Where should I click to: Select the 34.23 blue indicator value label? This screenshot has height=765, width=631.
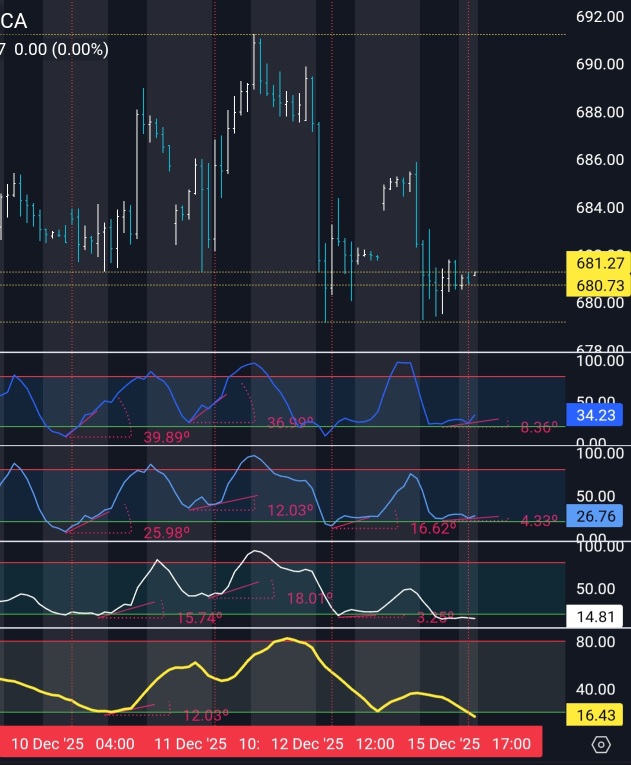594,415
